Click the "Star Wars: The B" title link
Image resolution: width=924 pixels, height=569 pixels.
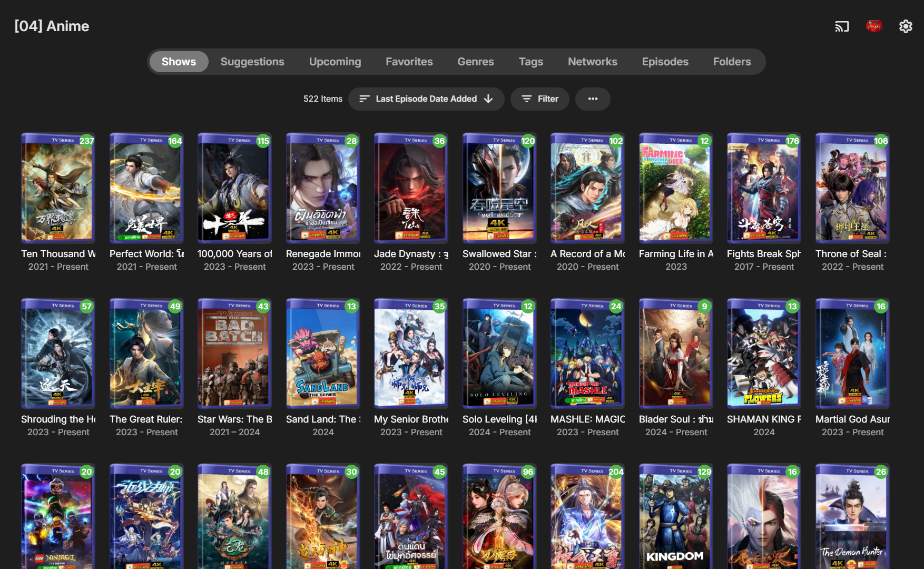pyautogui.click(x=234, y=419)
